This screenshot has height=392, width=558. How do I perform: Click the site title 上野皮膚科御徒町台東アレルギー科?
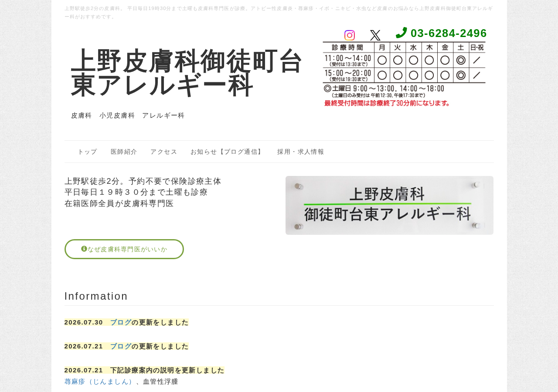click(x=187, y=73)
